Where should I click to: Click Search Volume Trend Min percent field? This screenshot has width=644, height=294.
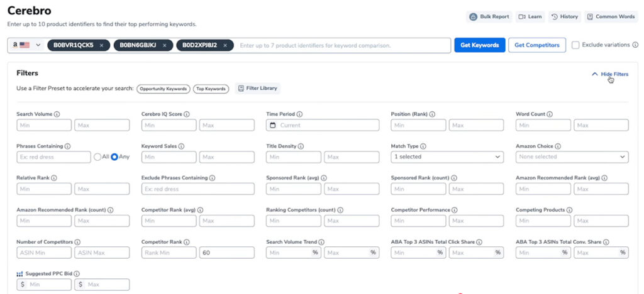point(294,253)
